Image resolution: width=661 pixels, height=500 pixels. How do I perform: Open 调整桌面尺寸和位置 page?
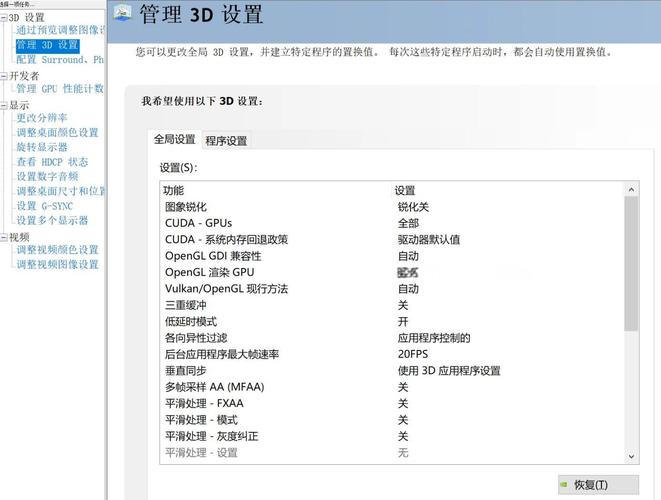click(61, 191)
